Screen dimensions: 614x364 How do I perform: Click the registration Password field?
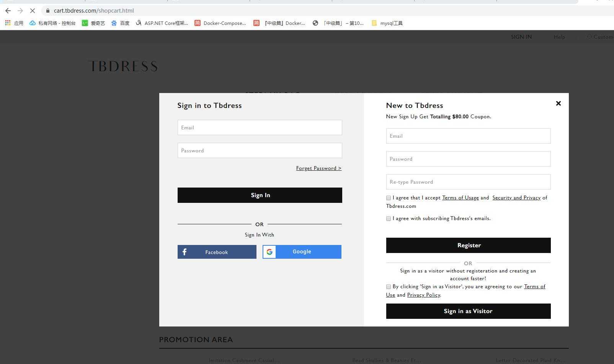coord(468,159)
